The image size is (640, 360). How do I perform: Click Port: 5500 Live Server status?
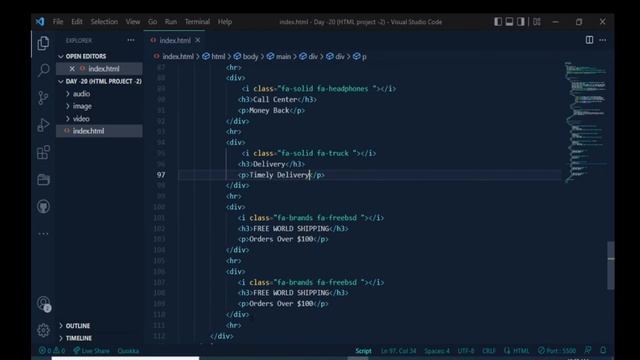point(557,351)
